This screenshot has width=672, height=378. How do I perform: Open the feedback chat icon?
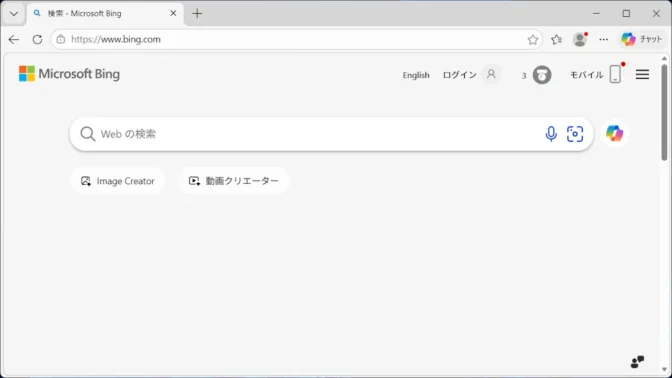[x=637, y=362]
